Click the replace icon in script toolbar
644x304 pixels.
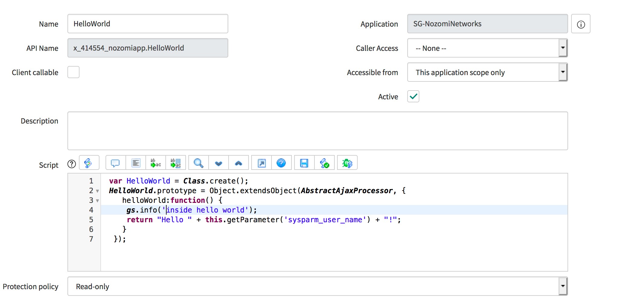click(x=155, y=163)
